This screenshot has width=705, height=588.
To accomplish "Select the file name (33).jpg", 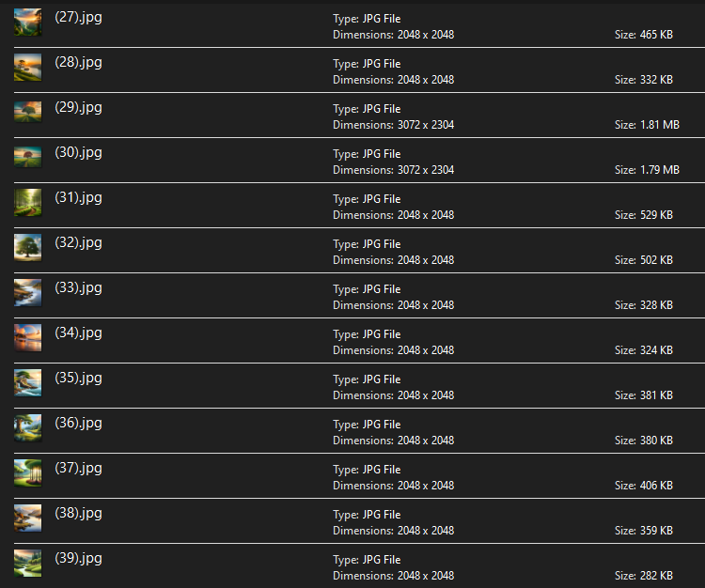I will pos(78,287).
